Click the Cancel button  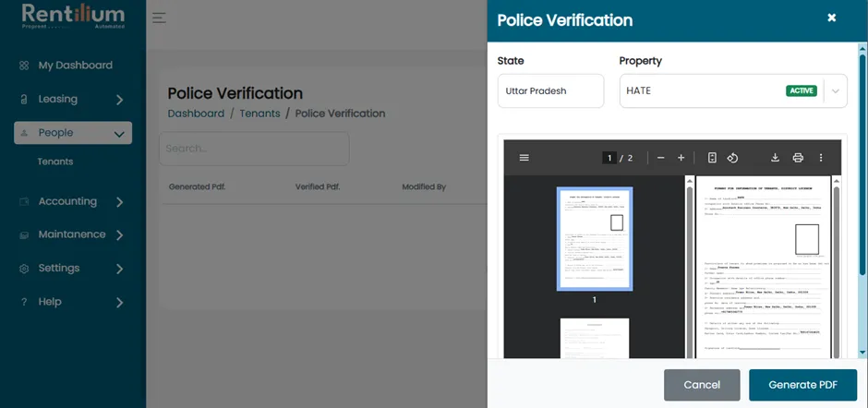click(702, 385)
